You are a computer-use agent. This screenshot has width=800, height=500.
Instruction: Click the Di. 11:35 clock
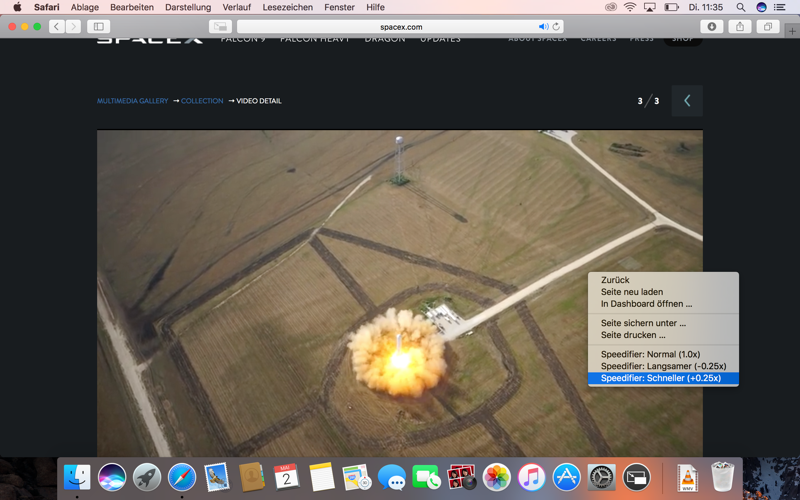click(706, 7)
